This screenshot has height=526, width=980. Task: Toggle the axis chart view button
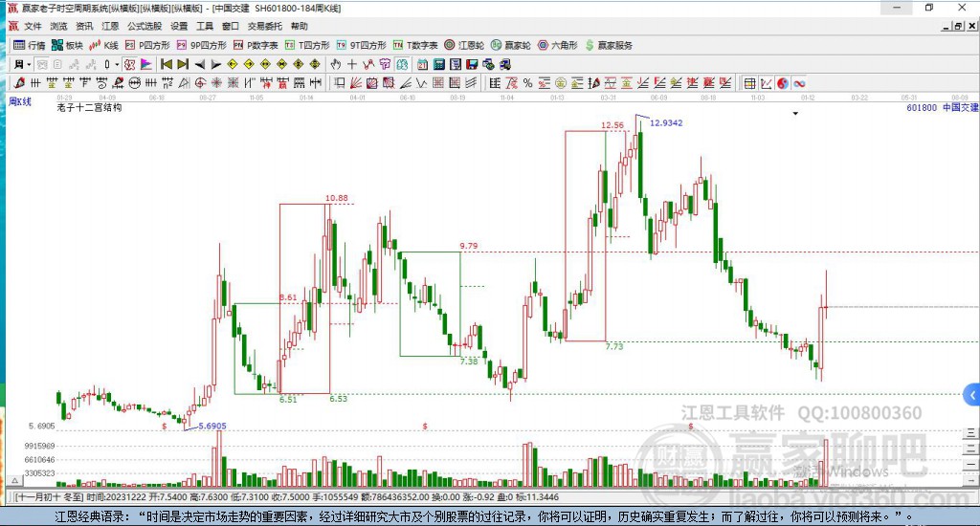tap(767, 83)
